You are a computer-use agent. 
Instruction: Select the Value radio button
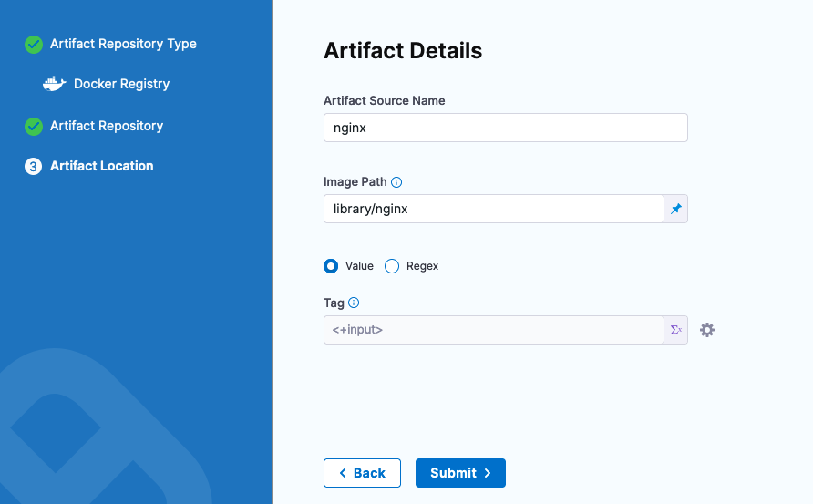pos(331,266)
